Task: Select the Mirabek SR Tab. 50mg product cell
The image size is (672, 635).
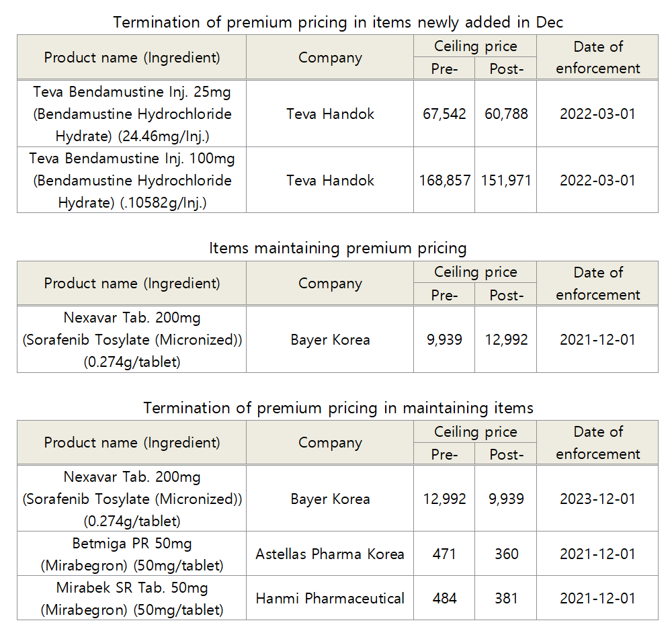Action: 132,598
